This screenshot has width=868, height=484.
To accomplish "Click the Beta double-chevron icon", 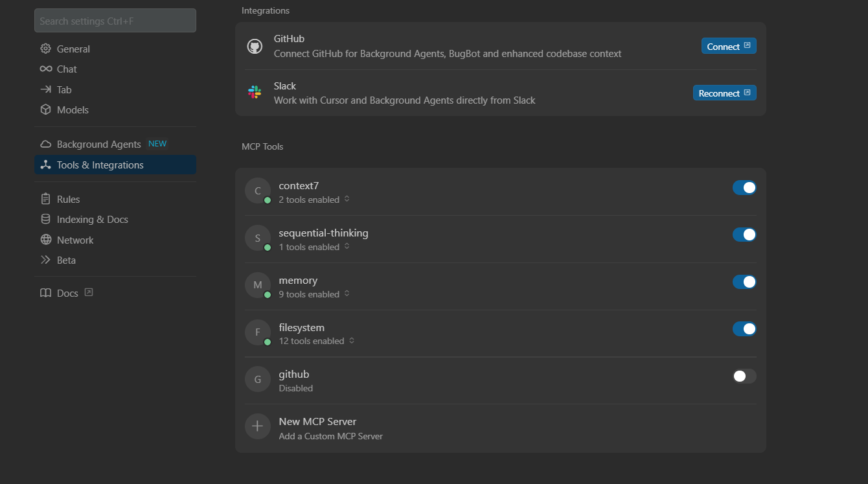I will (45, 260).
